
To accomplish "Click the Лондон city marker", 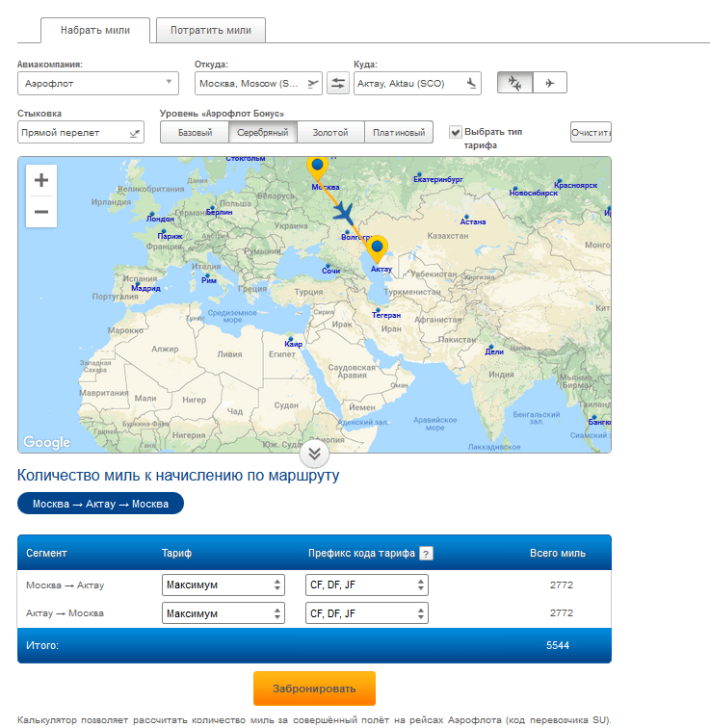I will pyautogui.click(x=152, y=214).
